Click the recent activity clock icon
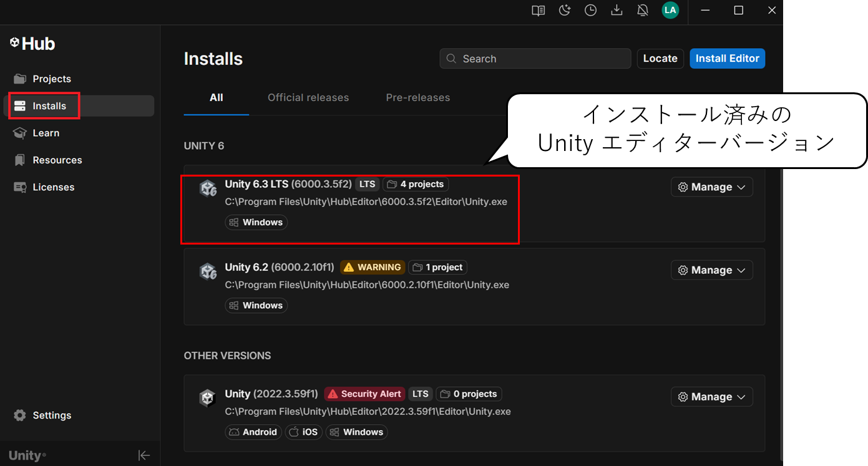The image size is (868, 466). pyautogui.click(x=590, y=10)
